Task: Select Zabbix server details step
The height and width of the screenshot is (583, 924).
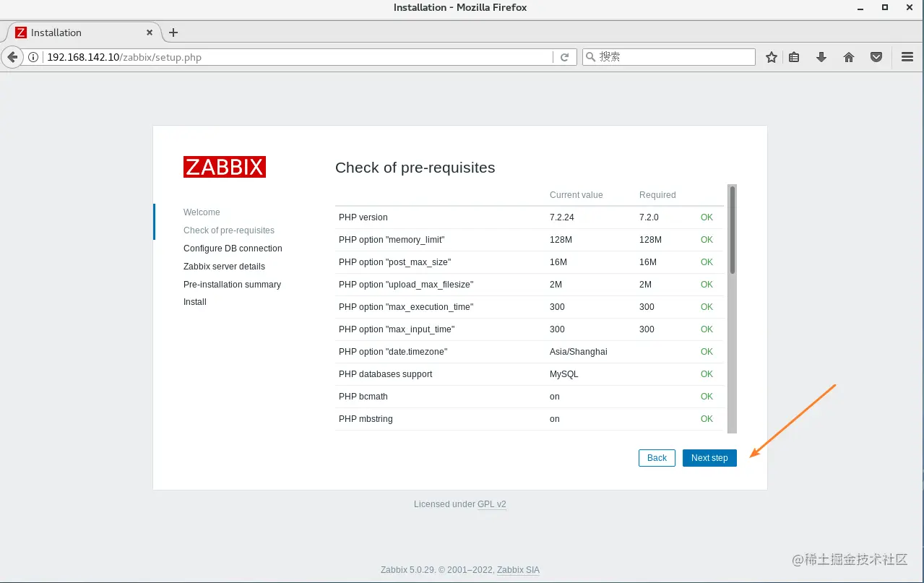Action: point(224,267)
